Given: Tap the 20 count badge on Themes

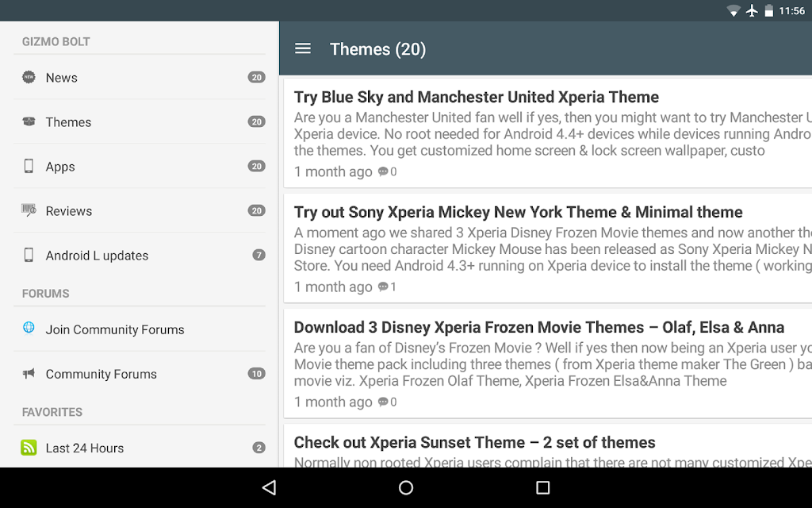Looking at the screenshot, I should pyautogui.click(x=256, y=121).
